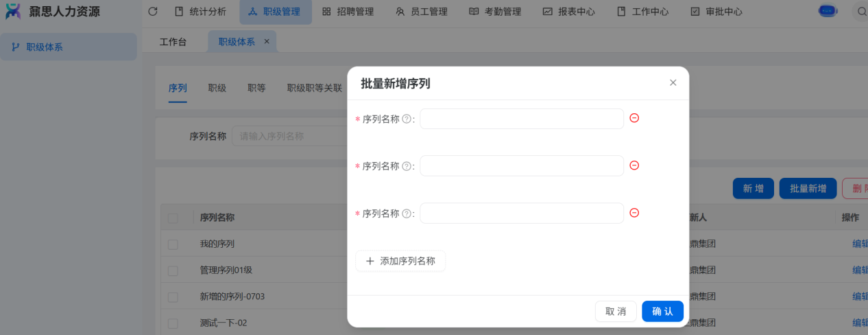
Task: Click 添加序列名称 to add a row
Action: tap(400, 261)
